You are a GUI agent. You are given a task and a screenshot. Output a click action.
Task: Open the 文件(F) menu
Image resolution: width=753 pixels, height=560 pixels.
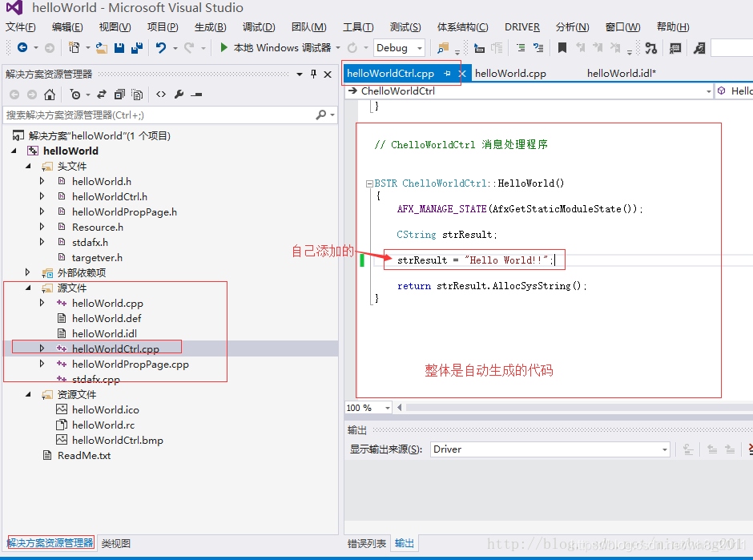pyautogui.click(x=21, y=27)
